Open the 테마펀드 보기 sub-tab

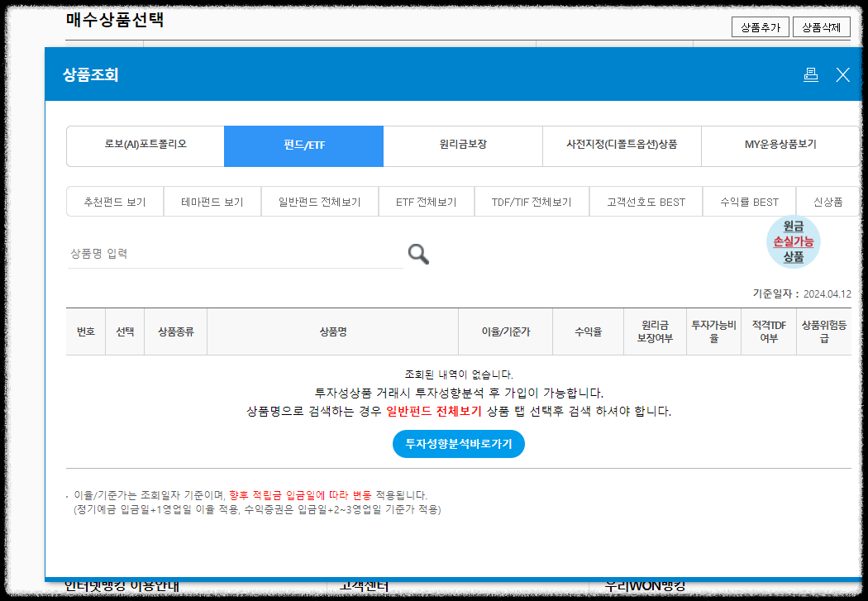click(212, 200)
